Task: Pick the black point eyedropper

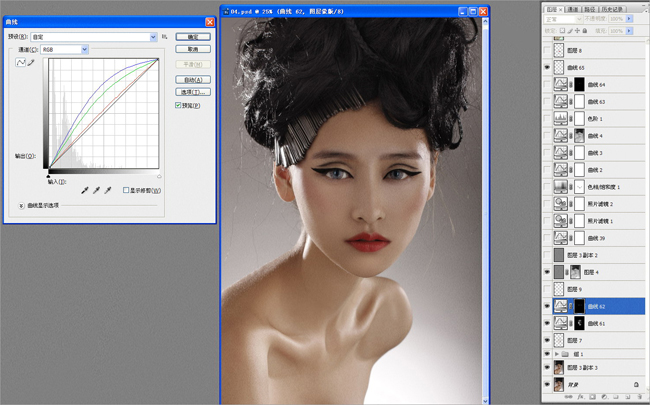Action: click(85, 190)
